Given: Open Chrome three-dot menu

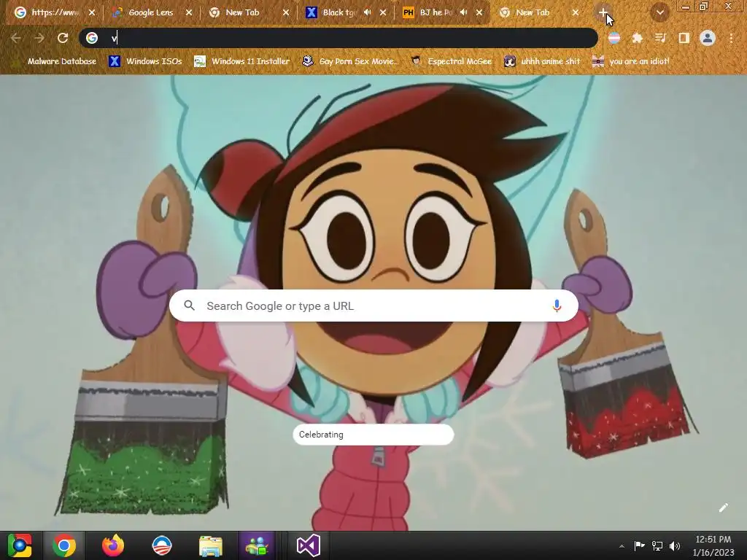Looking at the screenshot, I should [x=731, y=38].
